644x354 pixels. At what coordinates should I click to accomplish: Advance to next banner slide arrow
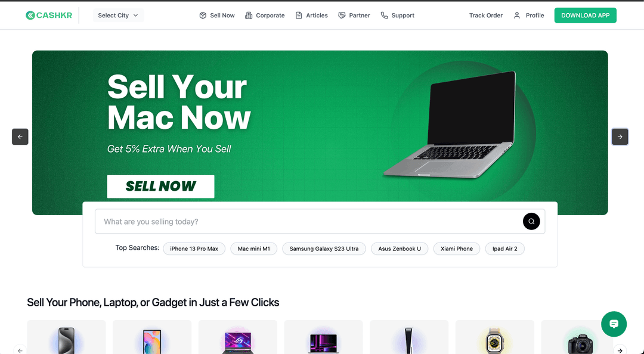click(620, 136)
